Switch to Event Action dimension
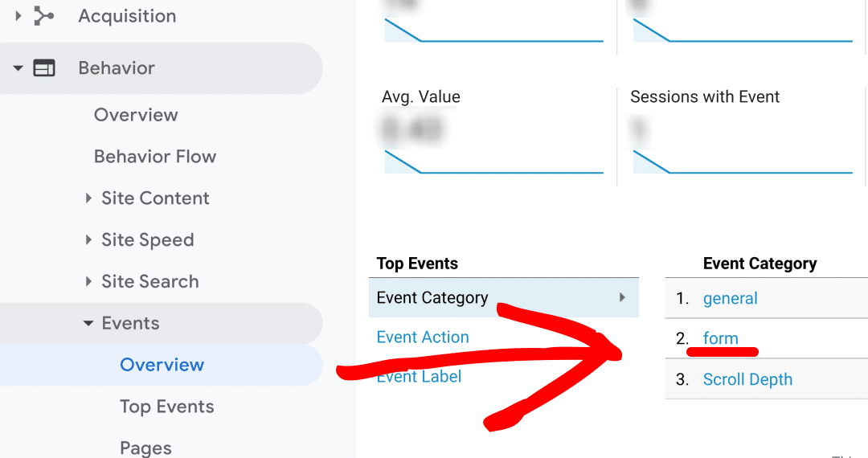The height and width of the screenshot is (458, 868). tap(423, 337)
